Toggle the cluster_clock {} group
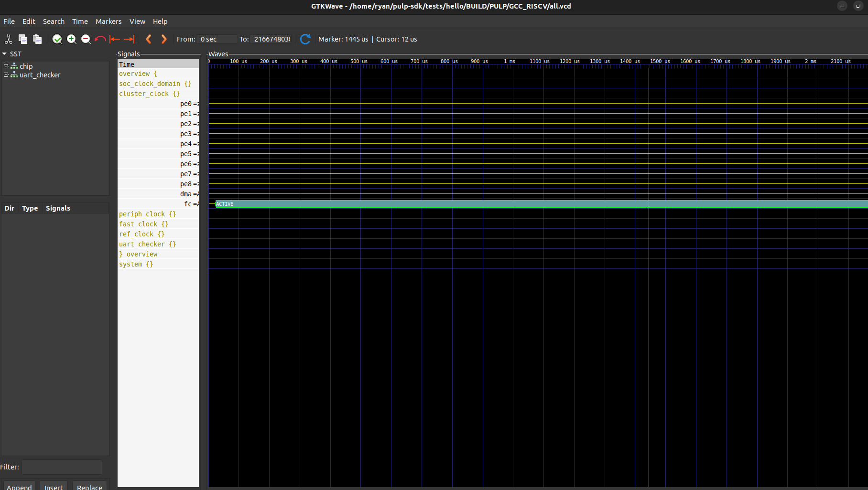This screenshot has width=868, height=490. click(x=158, y=94)
